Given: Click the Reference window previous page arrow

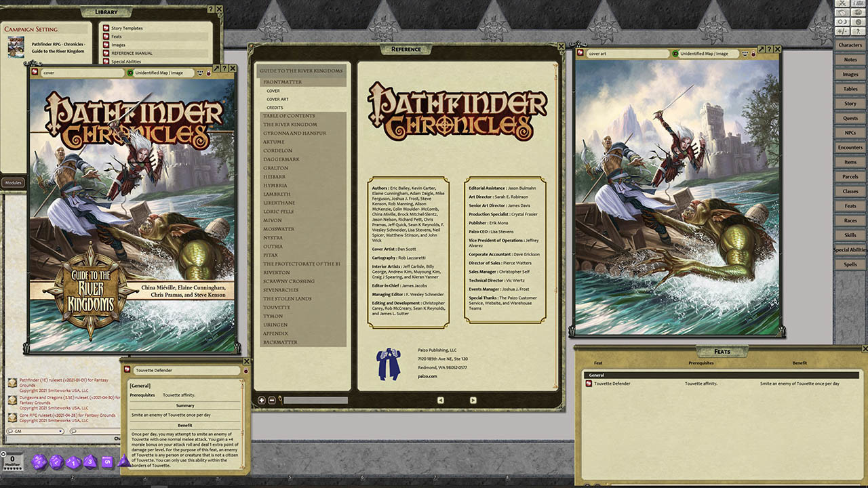Looking at the screenshot, I should tap(441, 400).
